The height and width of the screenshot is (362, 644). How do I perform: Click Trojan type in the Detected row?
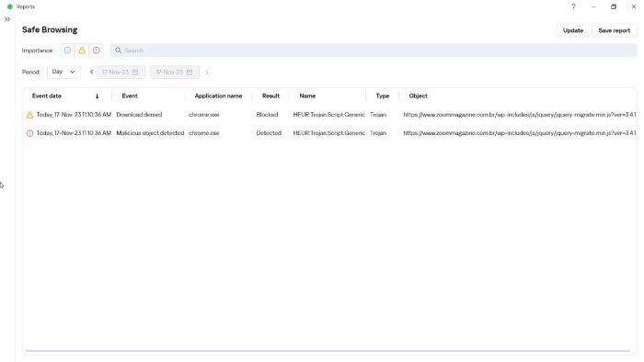click(378, 133)
